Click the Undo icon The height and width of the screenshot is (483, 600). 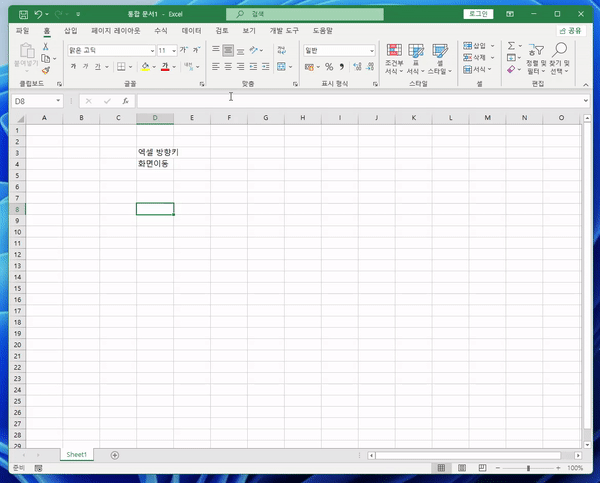point(38,14)
